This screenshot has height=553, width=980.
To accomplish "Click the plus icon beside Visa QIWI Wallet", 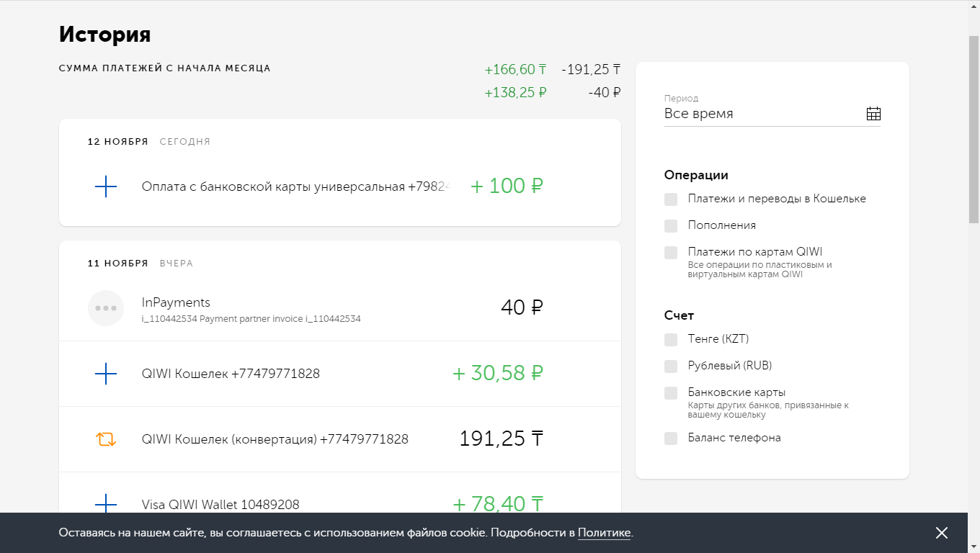I will pyautogui.click(x=106, y=504).
